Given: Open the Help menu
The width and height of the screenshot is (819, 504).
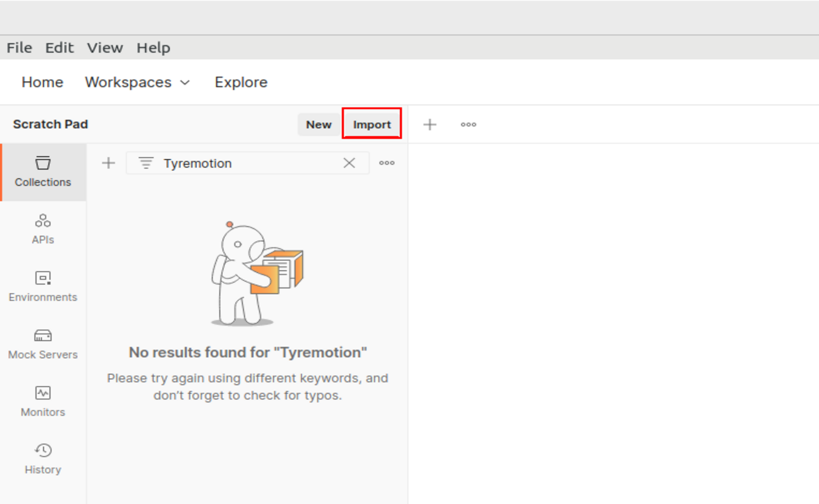Looking at the screenshot, I should point(153,47).
